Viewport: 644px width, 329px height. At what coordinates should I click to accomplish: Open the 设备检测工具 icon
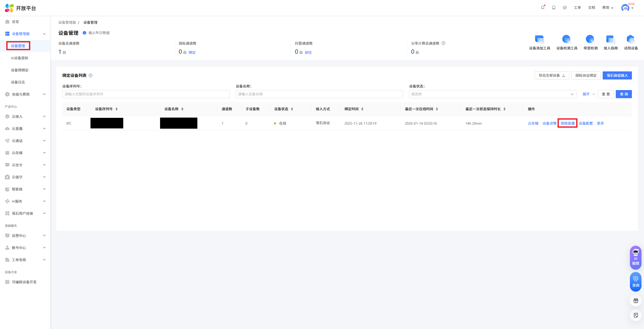pos(566,39)
